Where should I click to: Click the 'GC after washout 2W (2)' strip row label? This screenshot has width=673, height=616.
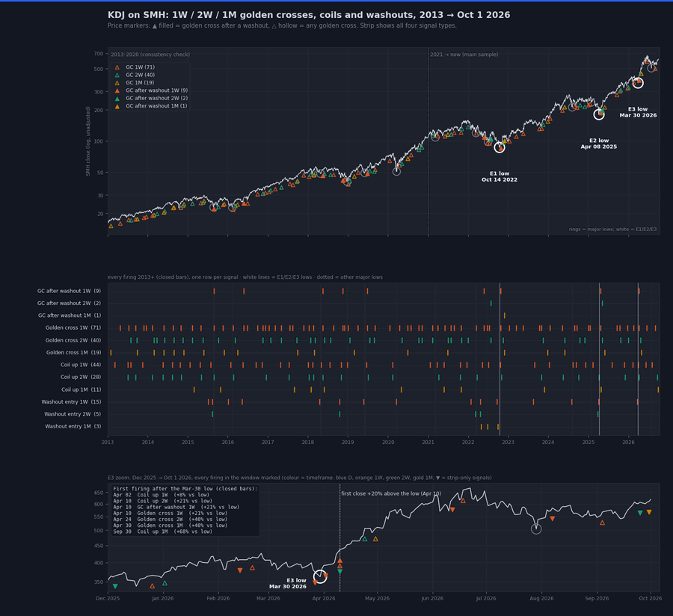pos(69,304)
